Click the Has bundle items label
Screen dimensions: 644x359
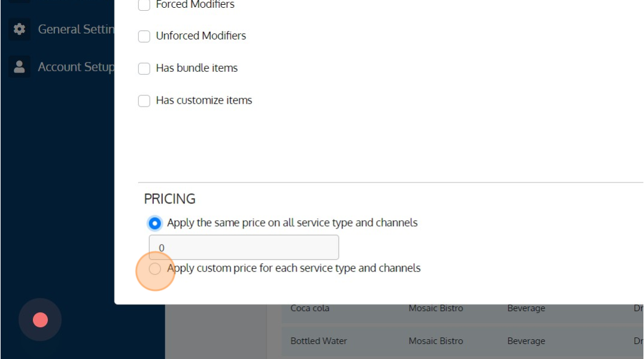[197, 68]
